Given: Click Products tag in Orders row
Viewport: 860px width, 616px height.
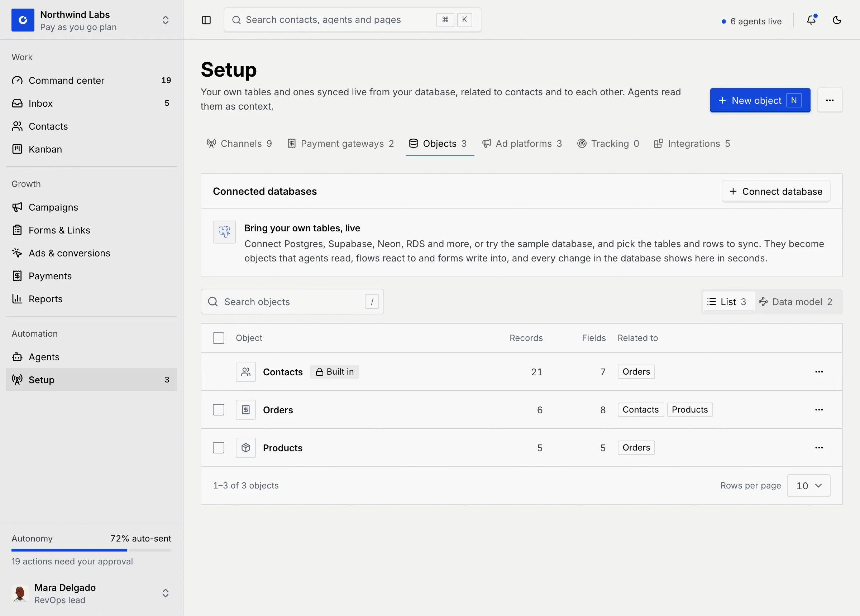Looking at the screenshot, I should [x=690, y=410].
